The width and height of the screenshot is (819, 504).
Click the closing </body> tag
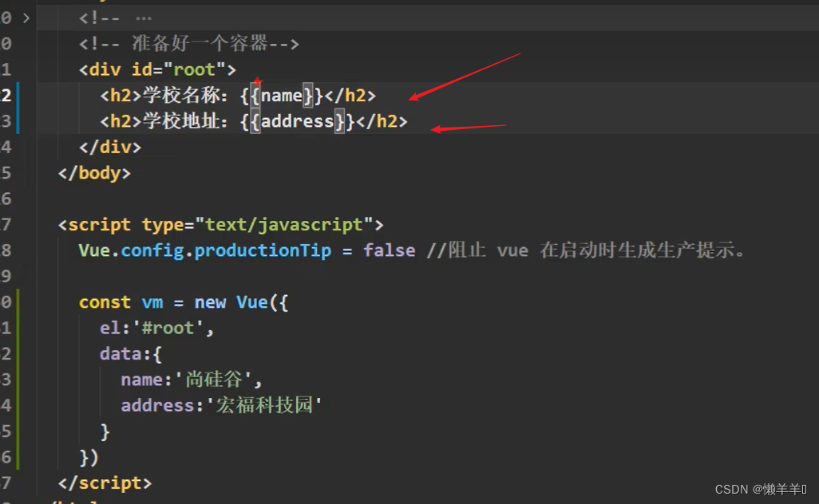pyautogui.click(x=94, y=172)
